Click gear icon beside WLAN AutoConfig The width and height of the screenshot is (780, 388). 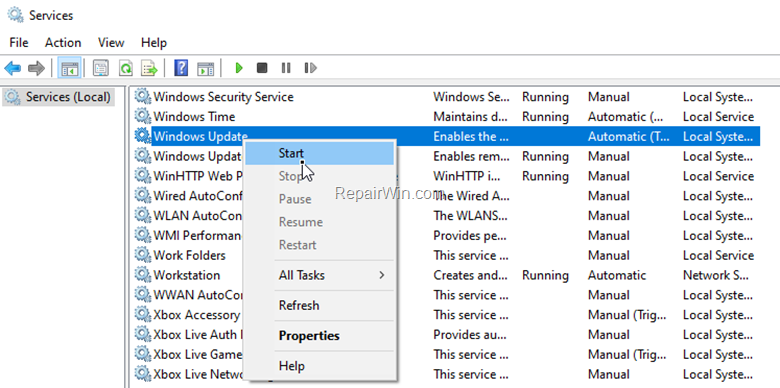coord(143,215)
